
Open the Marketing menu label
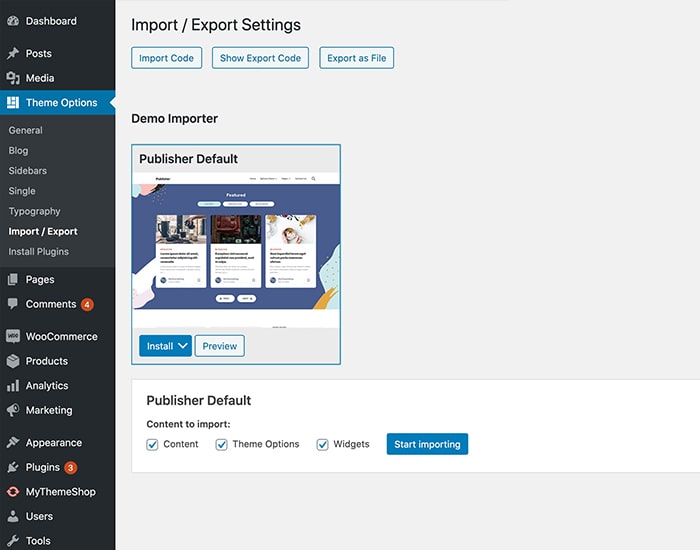[49, 410]
